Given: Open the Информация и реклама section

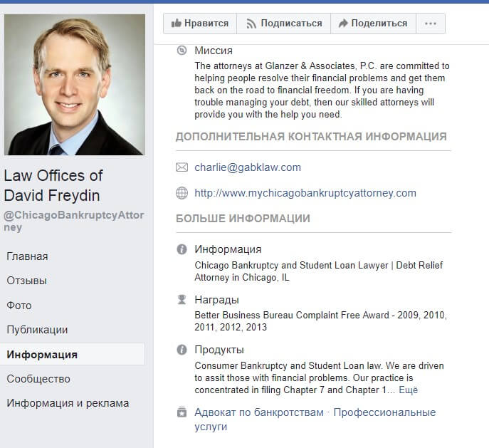Looking at the screenshot, I should [x=68, y=403].
